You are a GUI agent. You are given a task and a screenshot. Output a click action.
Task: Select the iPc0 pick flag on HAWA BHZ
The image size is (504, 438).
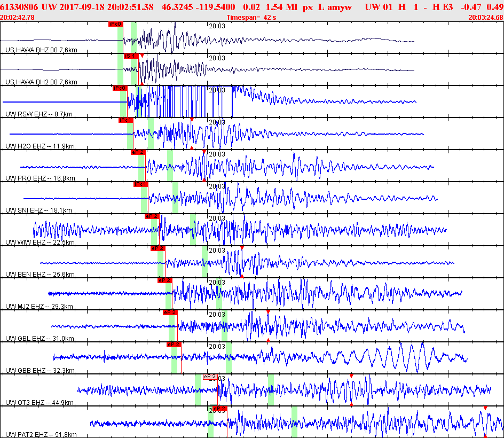115,24
